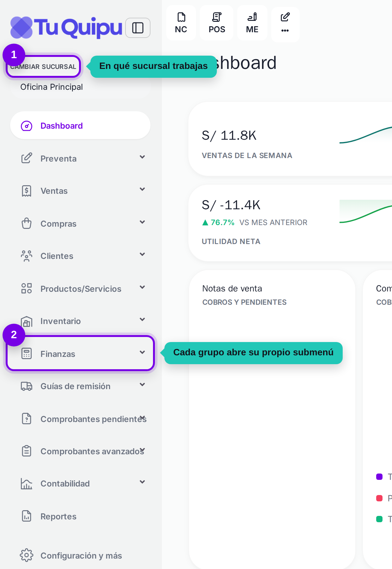
Task: Open the POS quick action
Action: pos(217,23)
